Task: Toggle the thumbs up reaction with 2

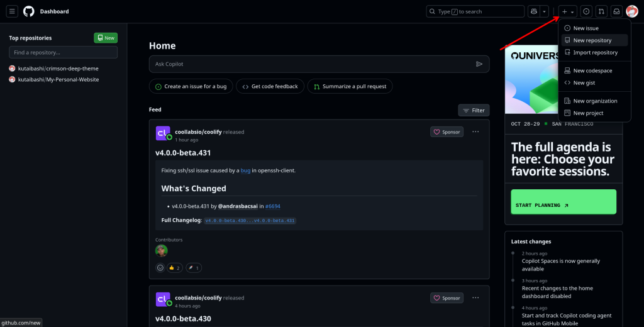Action: (x=175, y=268)
